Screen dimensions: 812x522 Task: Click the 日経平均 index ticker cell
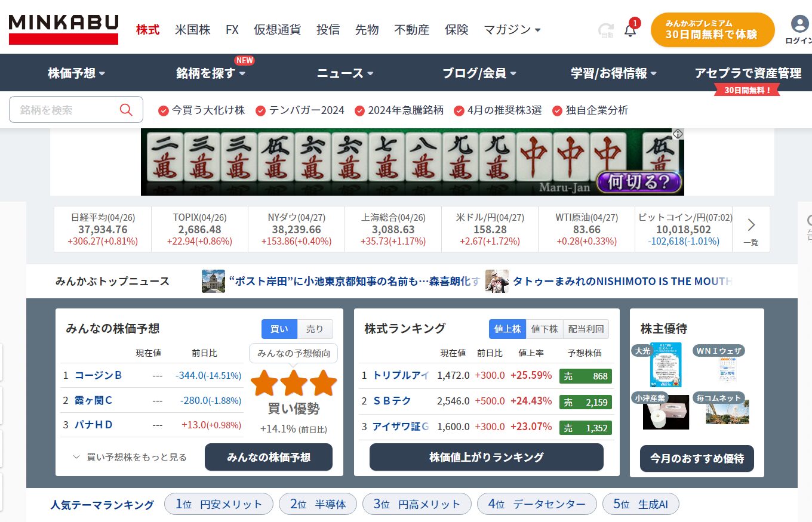pos(103,229)
